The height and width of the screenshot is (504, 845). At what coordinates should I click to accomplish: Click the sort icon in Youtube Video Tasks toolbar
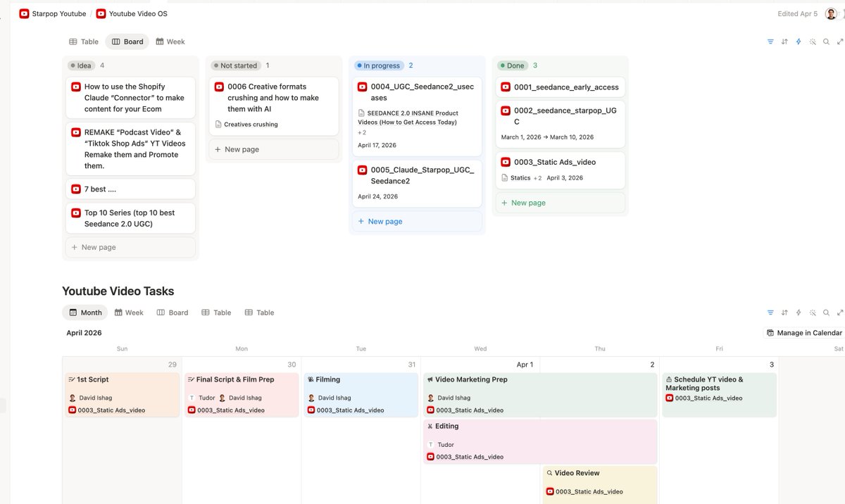pos(784,313)
